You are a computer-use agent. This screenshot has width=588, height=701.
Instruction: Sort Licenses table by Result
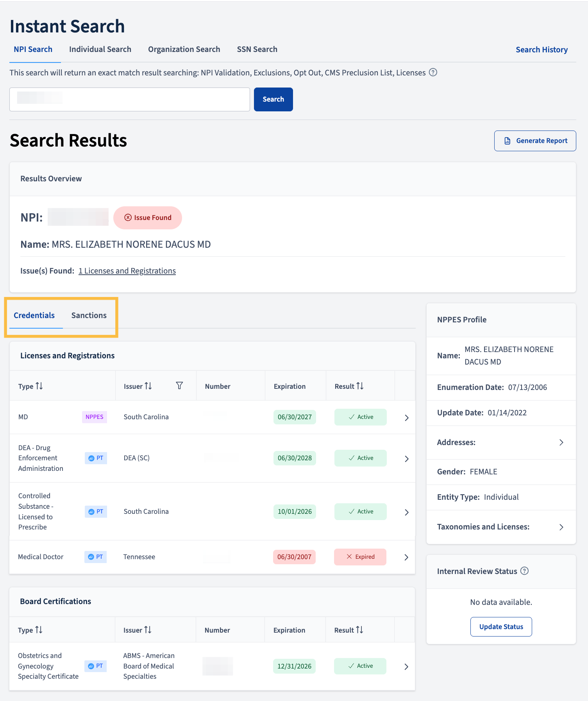click(360, 386)
